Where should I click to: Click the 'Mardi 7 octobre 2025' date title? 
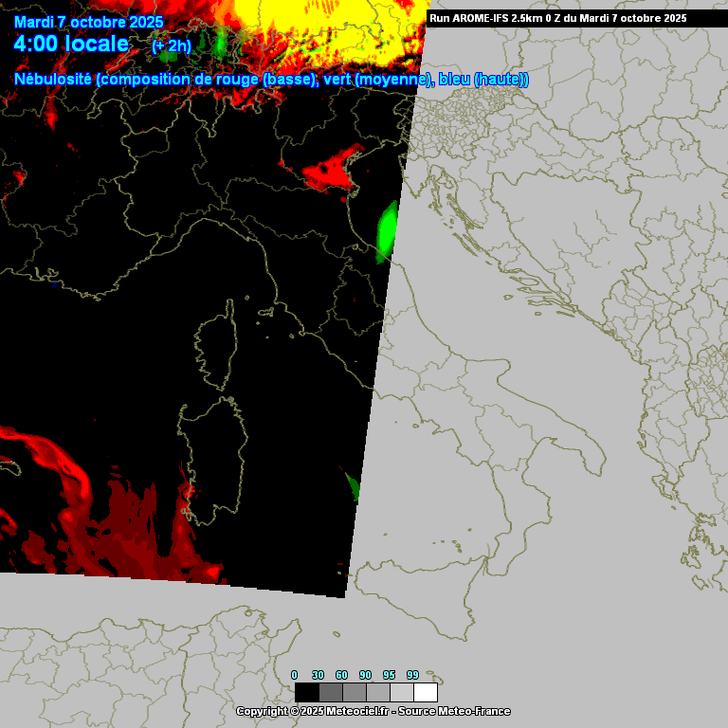coord(89,22)
